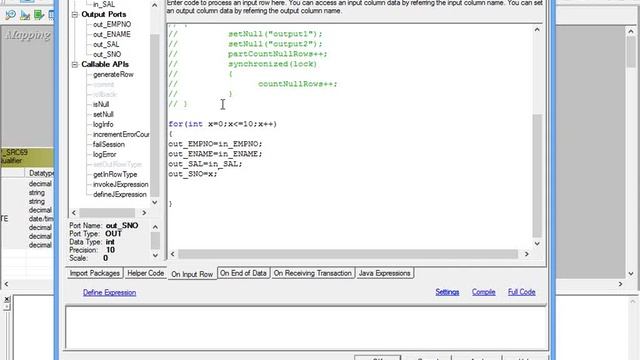Screen dimensions: 640x360
Task: Open the Settings link
Action: coord(447,292)
